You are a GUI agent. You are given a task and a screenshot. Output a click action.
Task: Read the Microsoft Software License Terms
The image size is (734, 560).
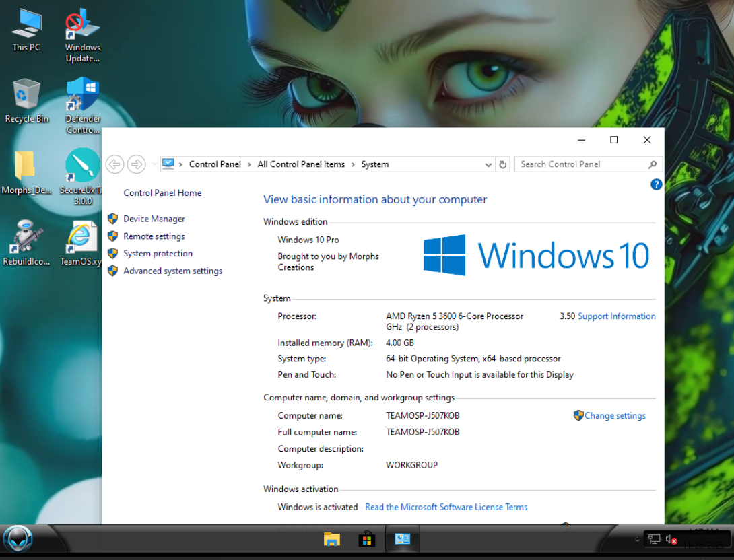pos(446,507)
